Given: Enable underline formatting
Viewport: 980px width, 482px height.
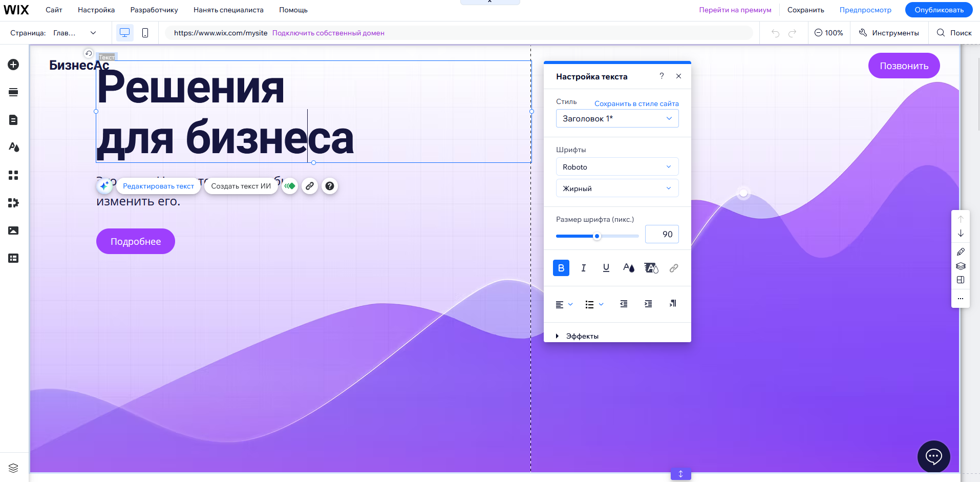Looking at the screenshot, I should tap(606, 268).
